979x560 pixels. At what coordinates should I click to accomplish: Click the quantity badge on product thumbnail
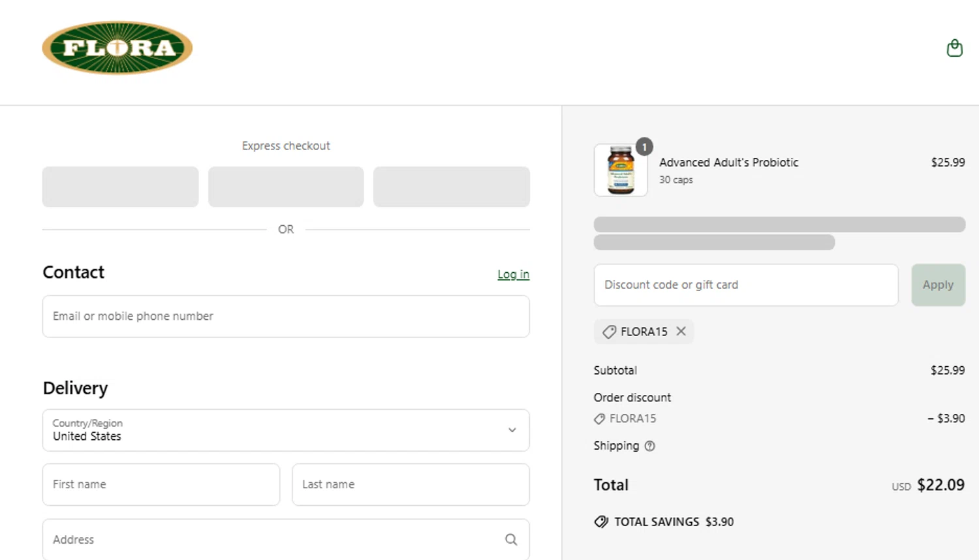coord(644,147)
